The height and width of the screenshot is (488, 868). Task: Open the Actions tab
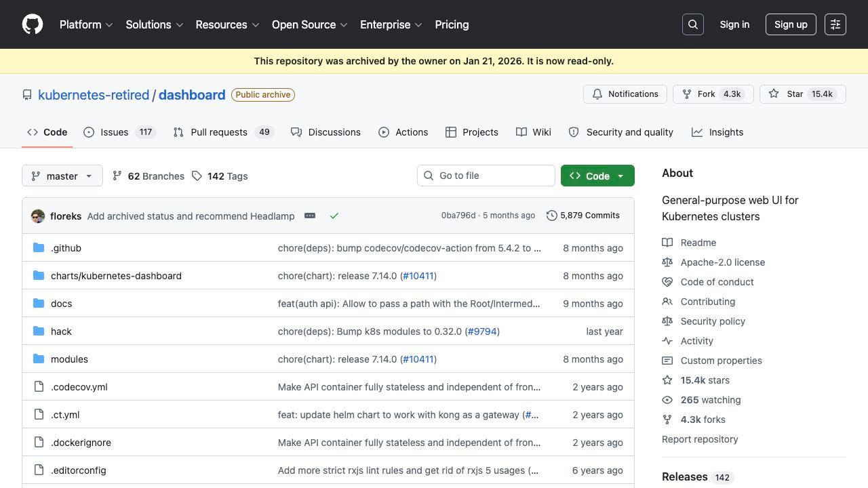tap(403, 132)
